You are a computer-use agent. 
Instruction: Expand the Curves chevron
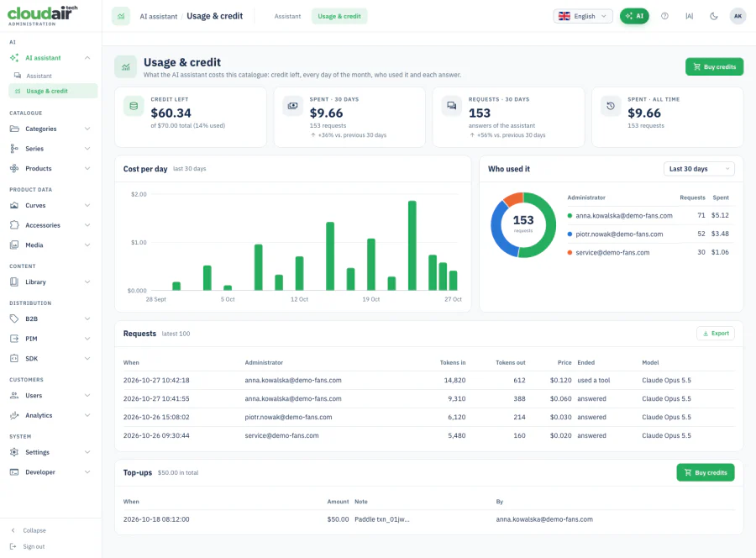click(x=87, y=205)
